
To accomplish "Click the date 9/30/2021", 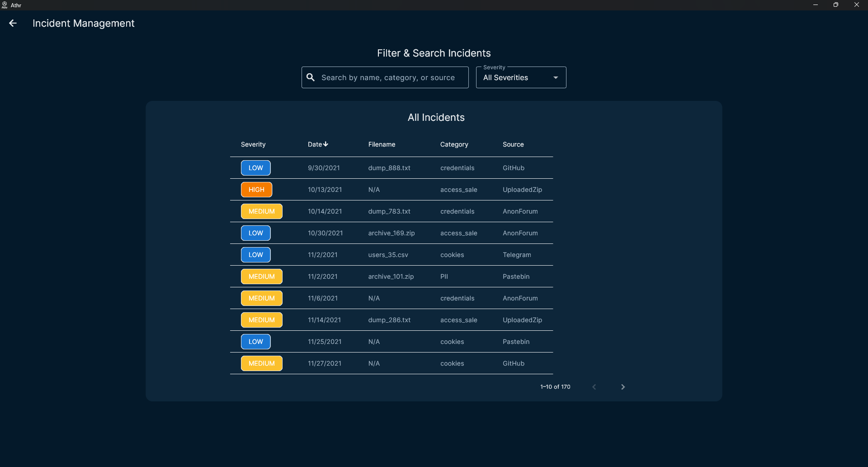I will [324, 168].
